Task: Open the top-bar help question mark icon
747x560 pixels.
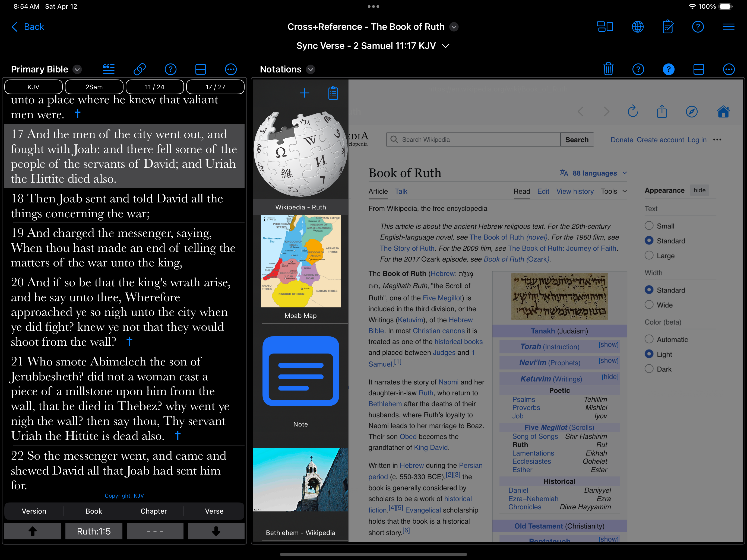Action: (x=698, y=27)
